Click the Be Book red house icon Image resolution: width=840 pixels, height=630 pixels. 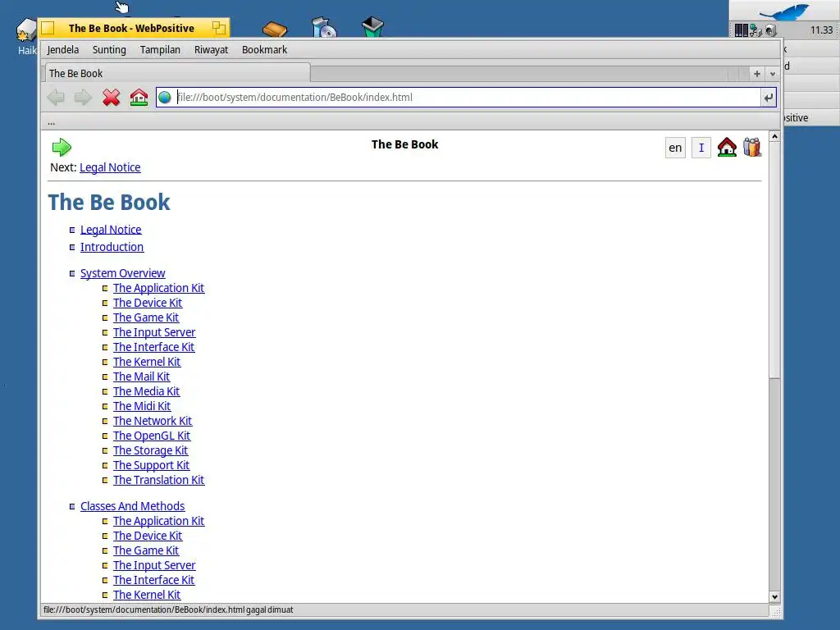[727, 148]
